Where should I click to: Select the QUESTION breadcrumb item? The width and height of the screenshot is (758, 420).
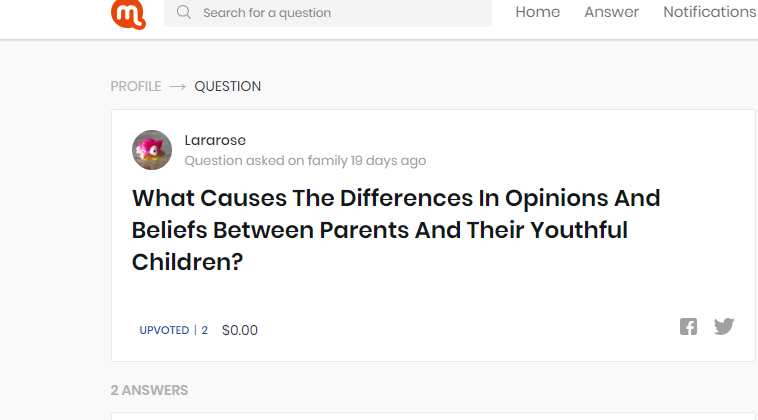227,86
